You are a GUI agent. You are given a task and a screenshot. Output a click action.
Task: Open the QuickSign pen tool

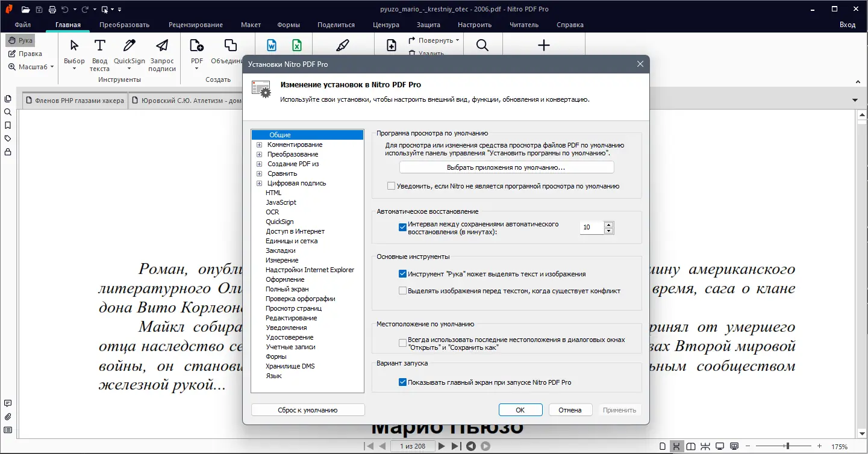point(130,54)
